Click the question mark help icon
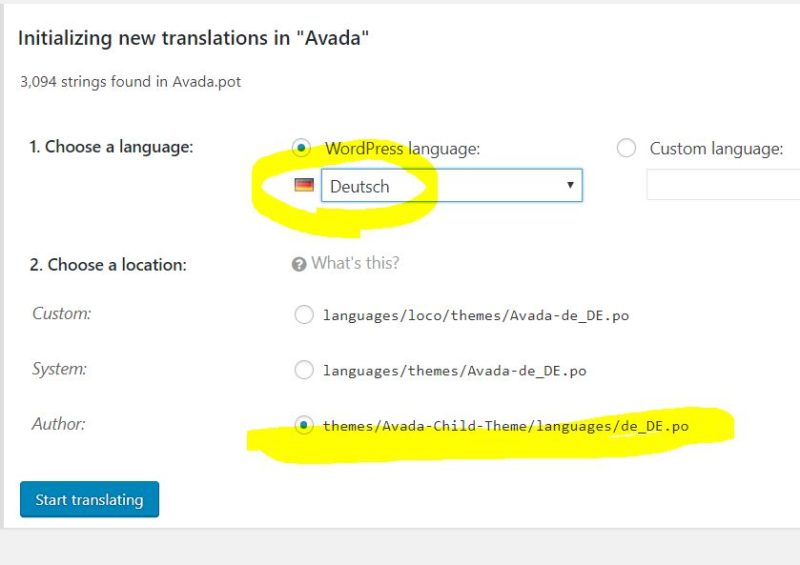This screenshot has height=565, width=800. (298, 264)
